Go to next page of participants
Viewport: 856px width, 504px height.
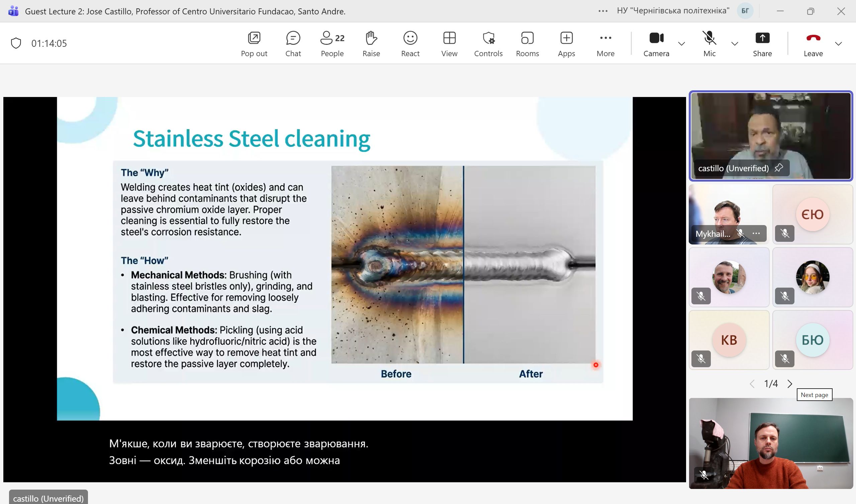(x=790, y=384)
